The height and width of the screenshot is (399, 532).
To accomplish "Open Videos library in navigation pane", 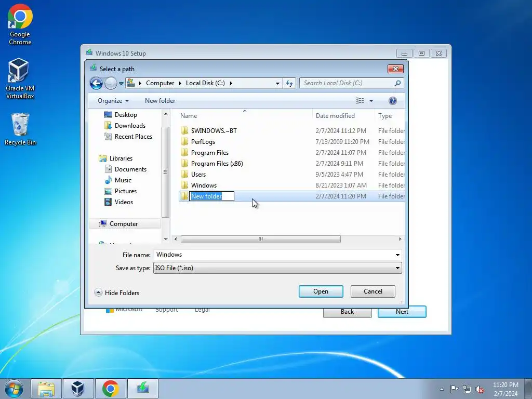I will point(119,202).
